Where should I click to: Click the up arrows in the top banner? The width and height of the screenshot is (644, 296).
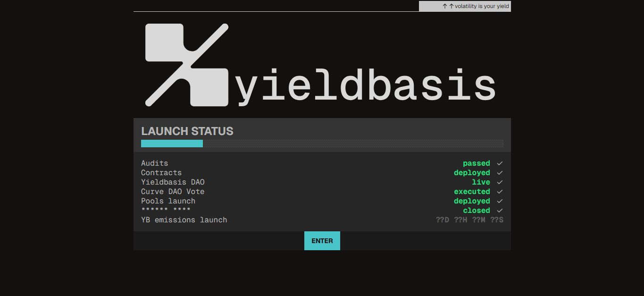[448, 7]
